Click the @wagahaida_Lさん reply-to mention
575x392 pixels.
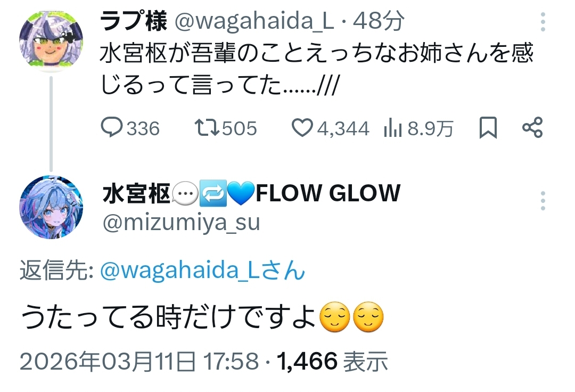(202, 270)
